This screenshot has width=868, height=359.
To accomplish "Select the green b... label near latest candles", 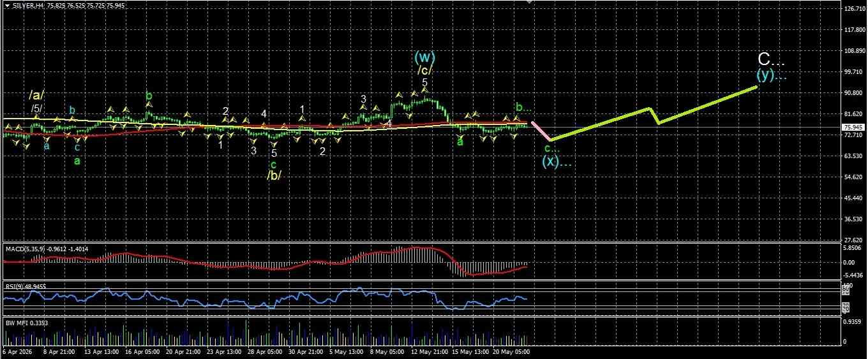I will 523,107.
